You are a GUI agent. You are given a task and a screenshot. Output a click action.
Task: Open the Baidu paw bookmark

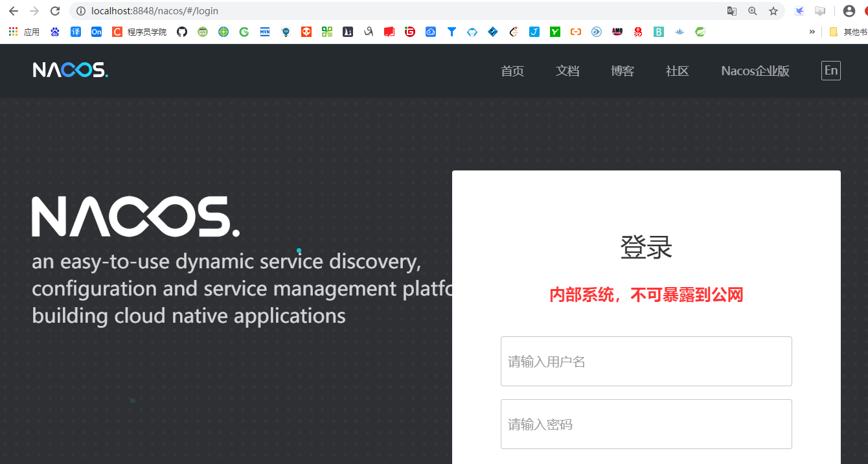coord(55,32)
